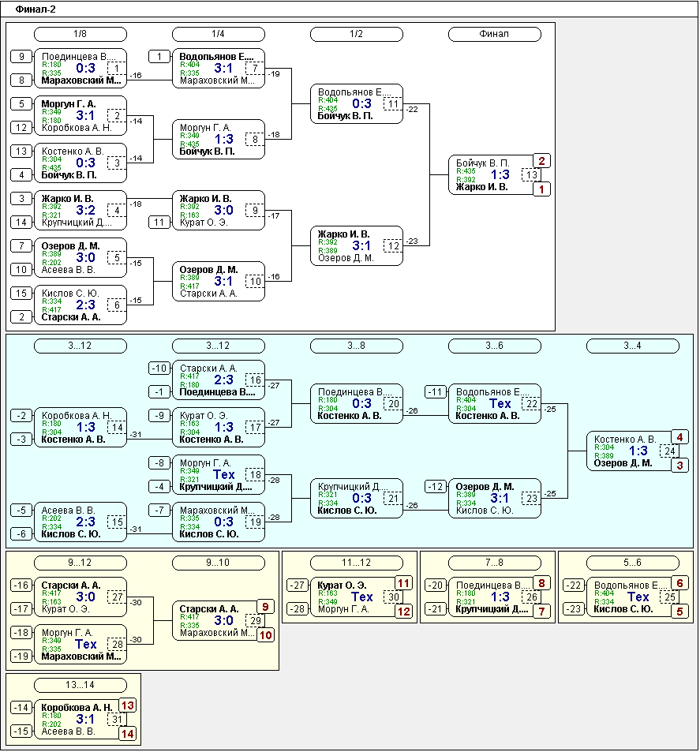Click match number 2 box
This screenshot has height=752, width=700.
[117, 115]
